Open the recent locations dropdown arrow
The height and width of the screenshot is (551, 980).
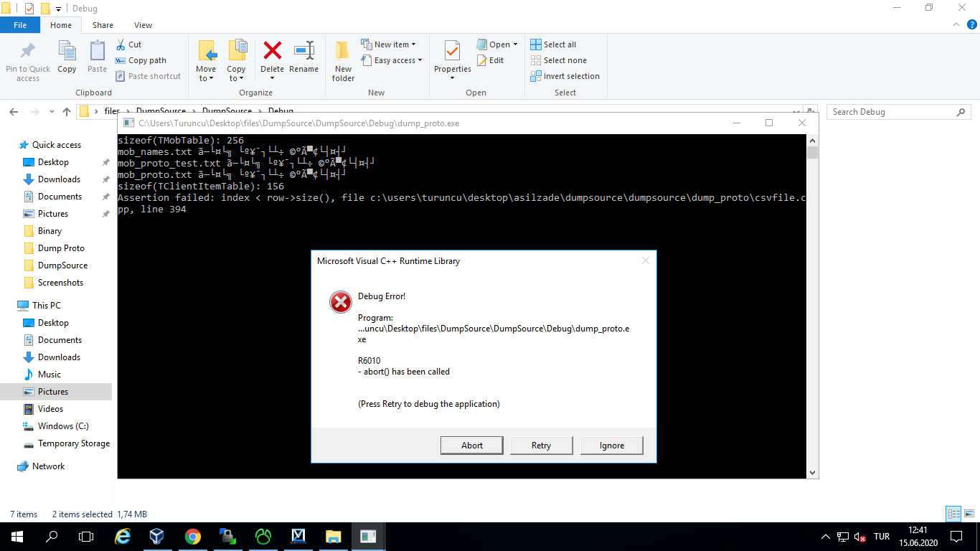pos(52,112)
